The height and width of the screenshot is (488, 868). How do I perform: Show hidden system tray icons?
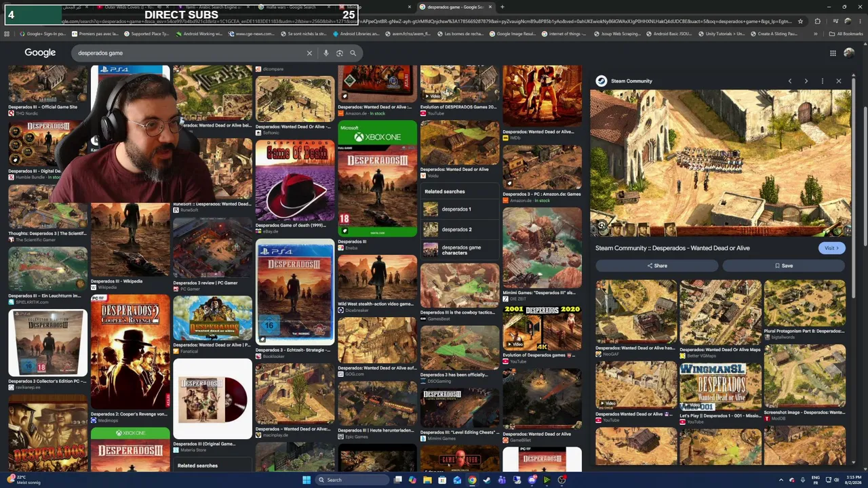coord(781,480)
